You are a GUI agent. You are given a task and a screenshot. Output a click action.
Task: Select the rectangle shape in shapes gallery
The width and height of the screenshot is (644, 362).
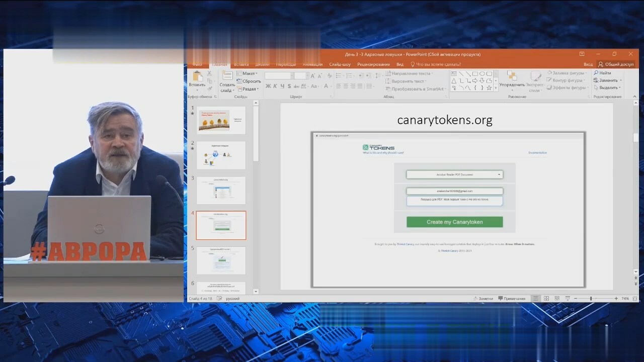[475, 74]
